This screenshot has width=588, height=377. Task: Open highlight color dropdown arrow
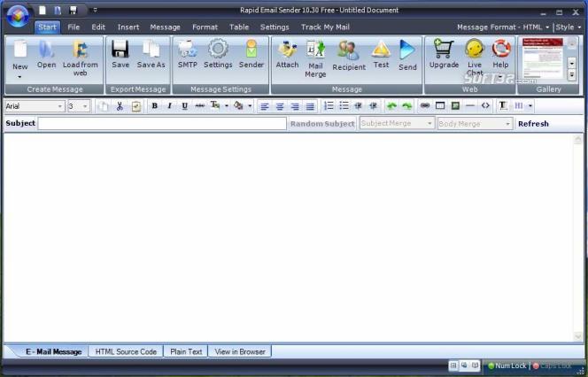coord(250,106)
